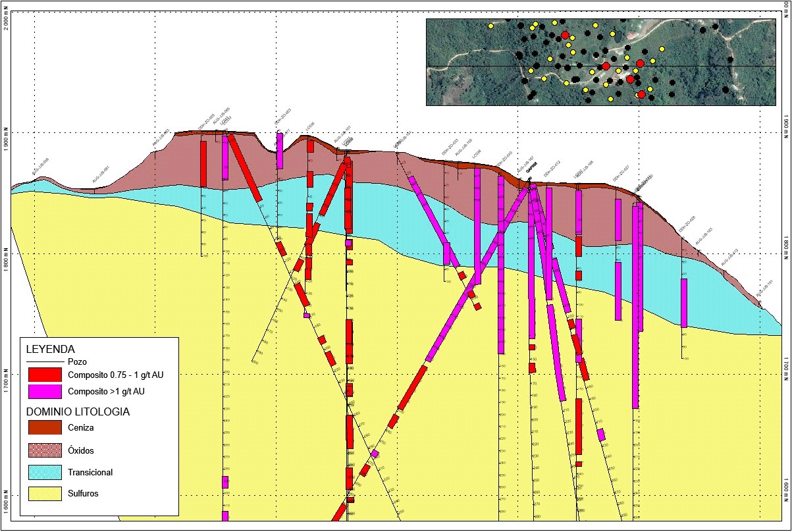Click the 'Composito 0.75 - 1 g/t AU' label
The height and width of the screenshot is (532, 792).
(115, 375)
